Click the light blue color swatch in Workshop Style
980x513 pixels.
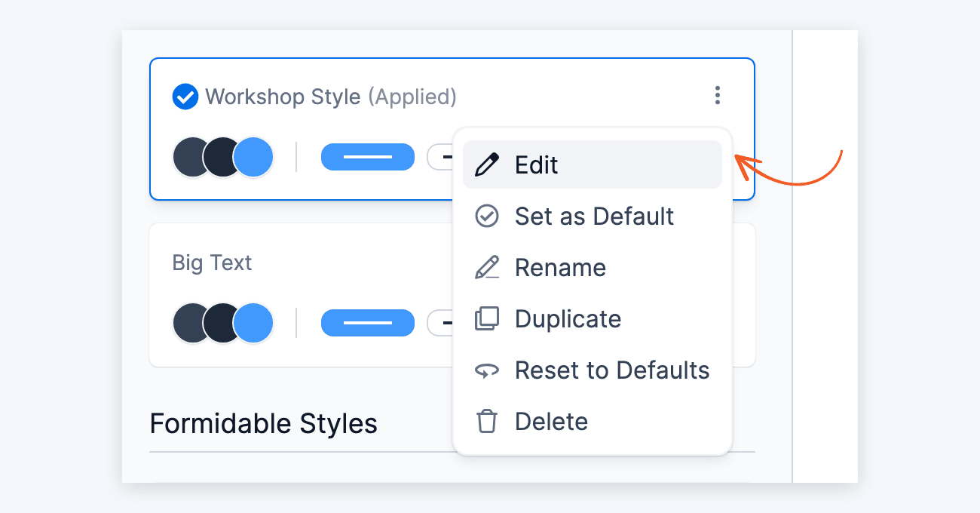253,157
